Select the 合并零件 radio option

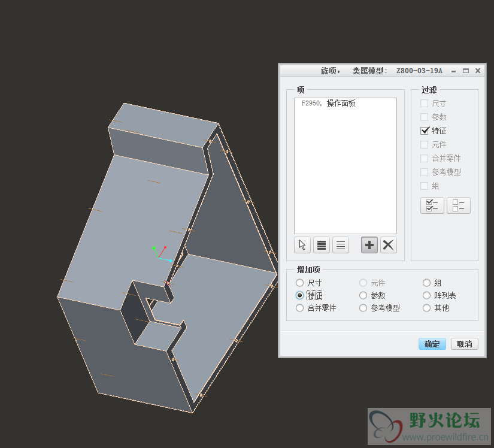[x=299, y=308]
